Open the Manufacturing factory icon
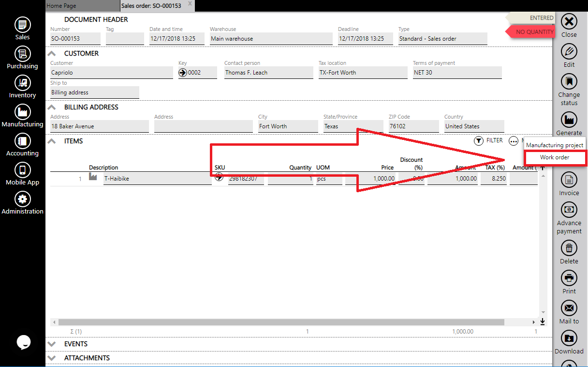 [x=22, y=112]
